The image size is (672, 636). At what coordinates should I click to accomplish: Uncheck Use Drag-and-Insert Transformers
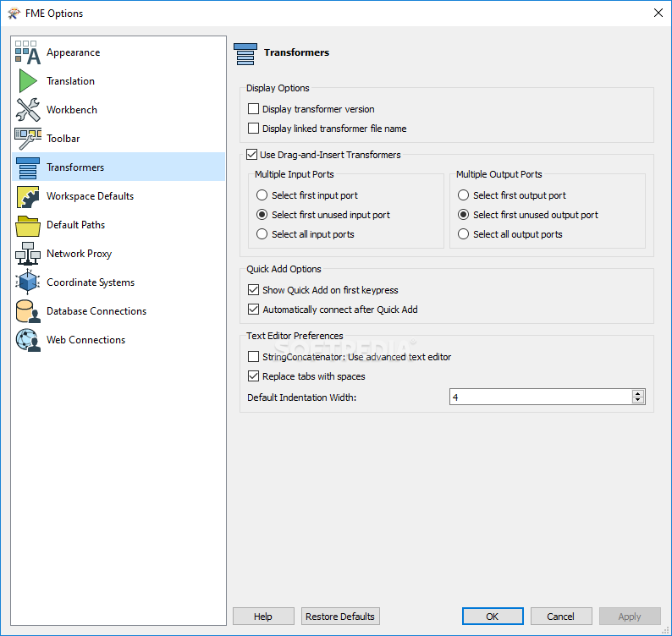pyautogui.click(x=251, y=154)
